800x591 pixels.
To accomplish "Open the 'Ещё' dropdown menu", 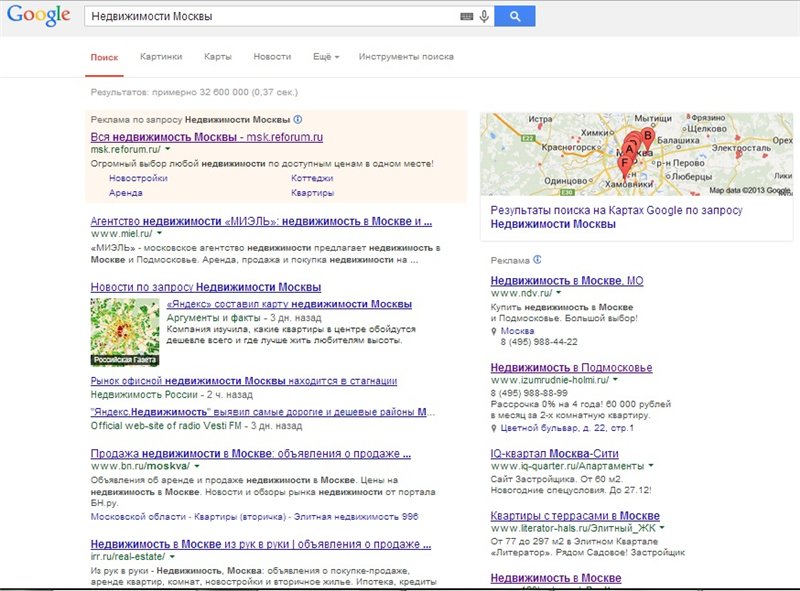I will pyautogui.click(x=326, y=57).
